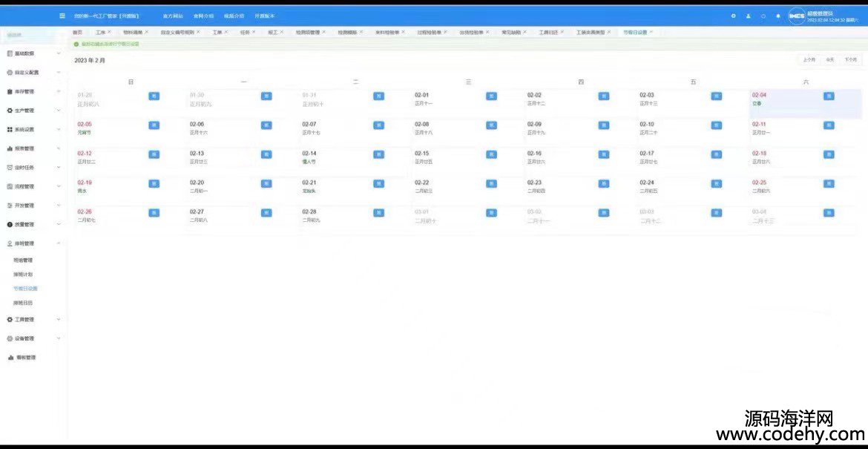
Task: Switch to the 来料检验单 tab
Action: click(387, 33)
